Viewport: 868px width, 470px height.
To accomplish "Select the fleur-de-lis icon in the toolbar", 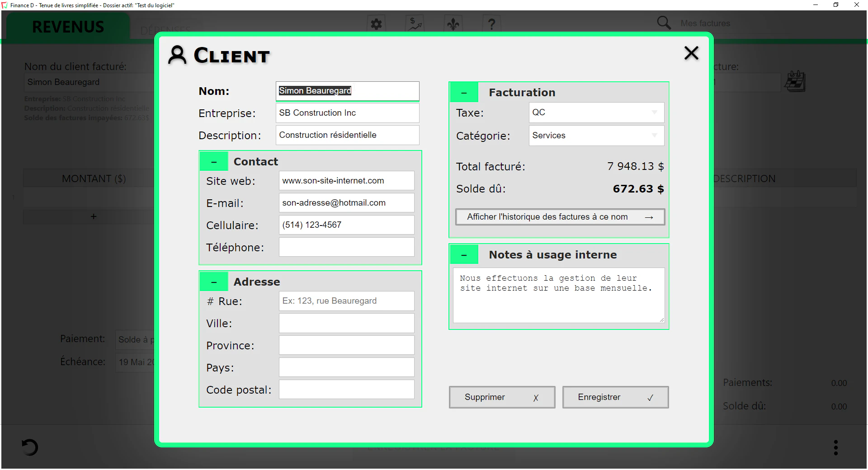I will click(453, 24).
